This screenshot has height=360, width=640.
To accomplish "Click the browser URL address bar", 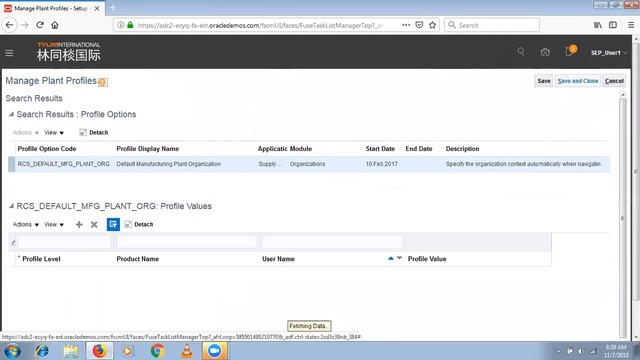I will click(x=260, y=25).
